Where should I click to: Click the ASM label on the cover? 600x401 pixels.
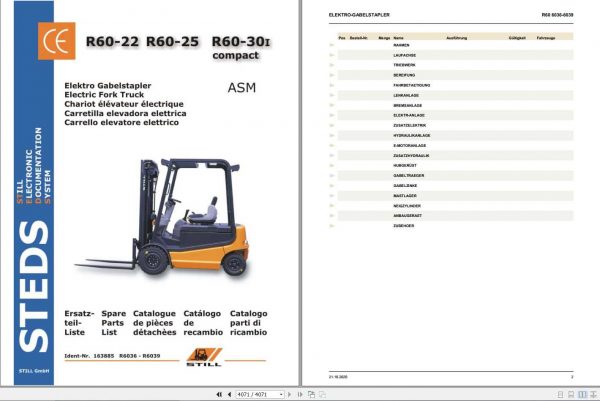(242, 88)
